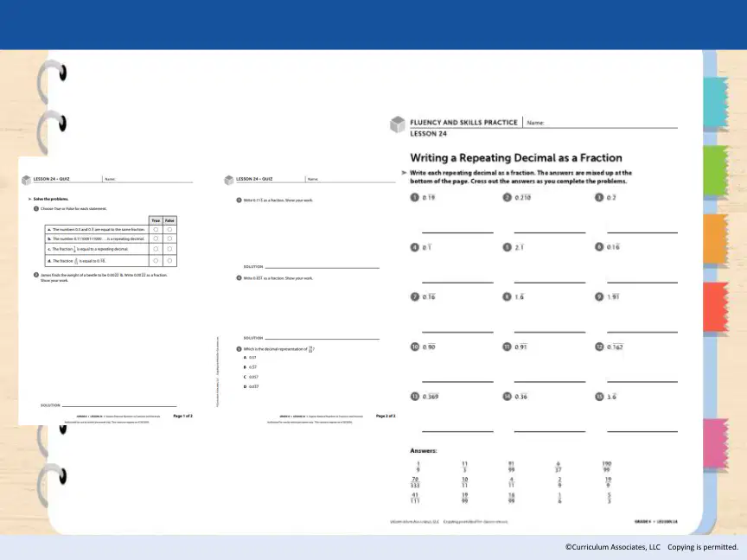Click the answer line under problem 0.19
This screenshot has width=747, height=560.
point(457,232)
